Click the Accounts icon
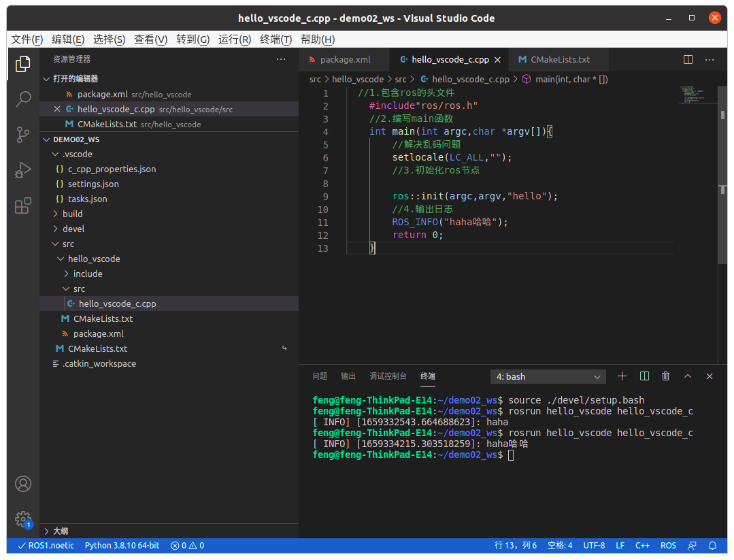Screen dimensions: 734x560 [x=23, y=484]
